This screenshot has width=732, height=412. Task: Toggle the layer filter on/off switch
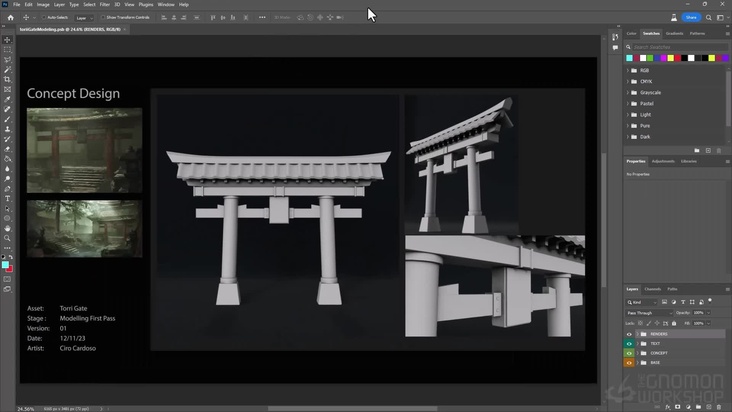[x=710, y=301]
